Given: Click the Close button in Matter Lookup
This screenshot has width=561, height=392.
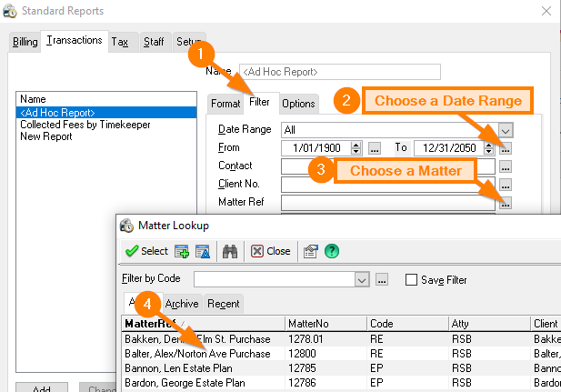Looking at the screenshot, I should point(270,251).
